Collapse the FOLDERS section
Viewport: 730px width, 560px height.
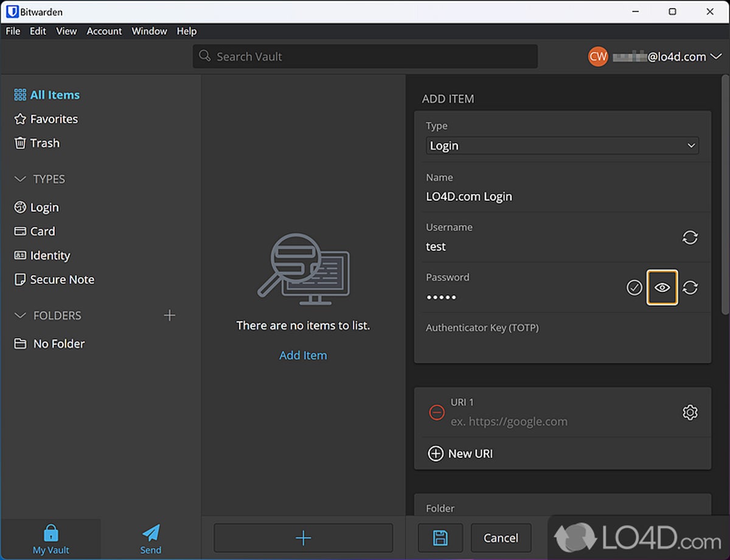(21, 316)
